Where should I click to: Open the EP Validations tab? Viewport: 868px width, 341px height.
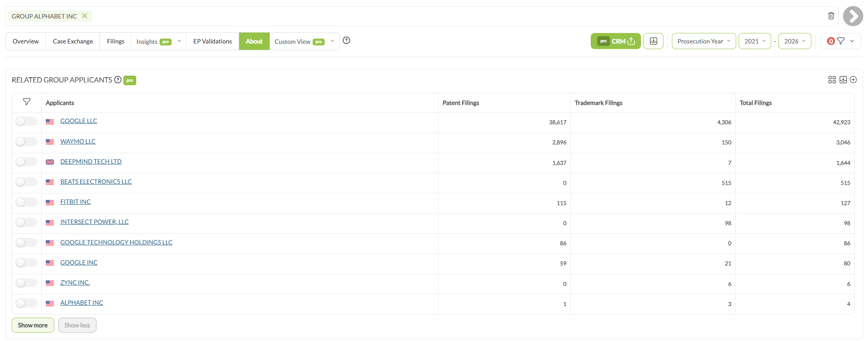(x=213, y=41)
